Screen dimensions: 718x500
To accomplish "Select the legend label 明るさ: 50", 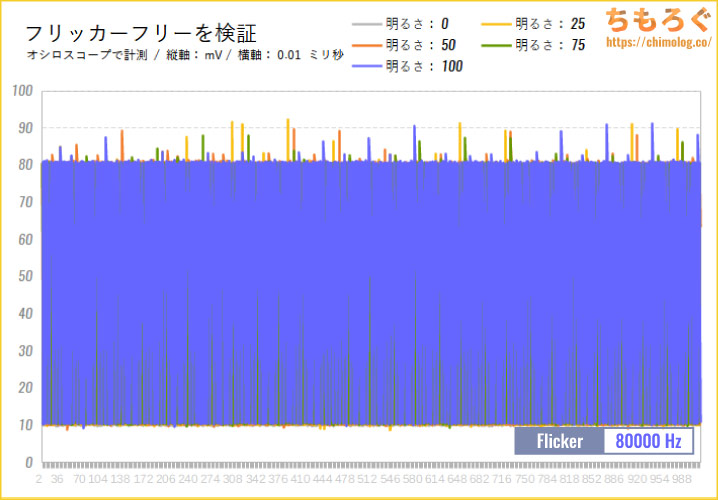I will click(x=420, y=45).
